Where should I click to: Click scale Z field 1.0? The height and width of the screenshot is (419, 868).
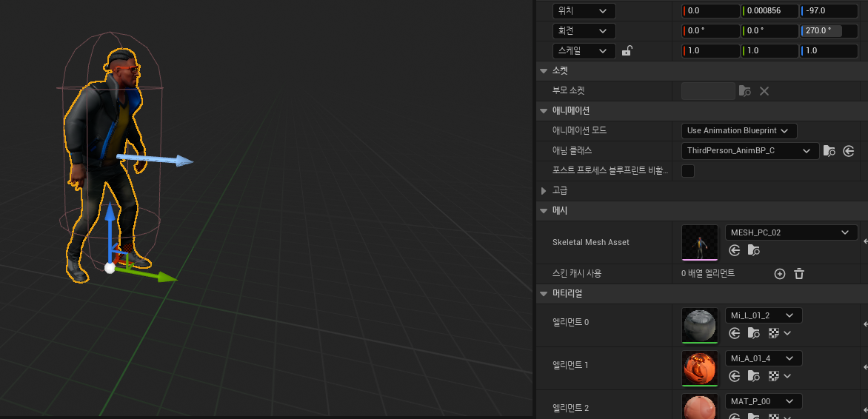point(829,51)
